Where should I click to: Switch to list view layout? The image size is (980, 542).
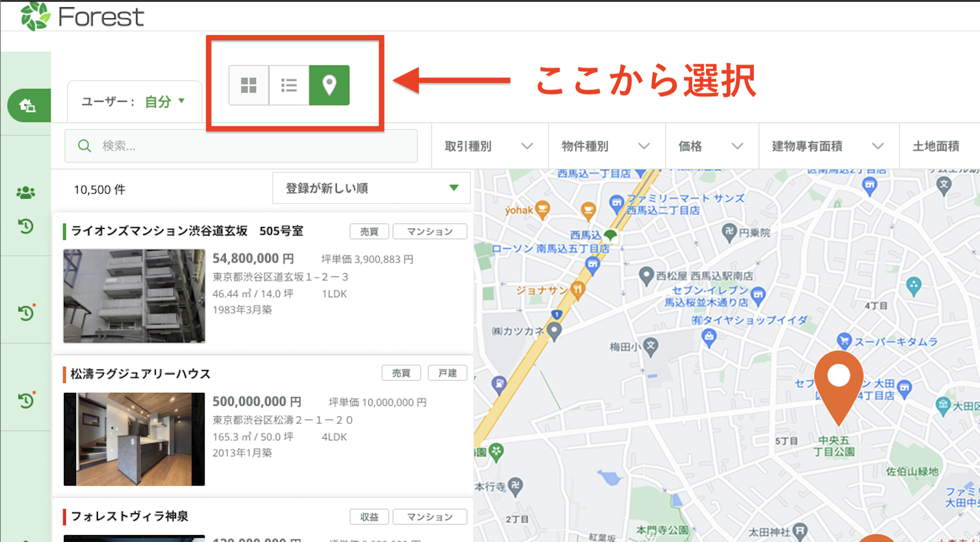(288, 84)
